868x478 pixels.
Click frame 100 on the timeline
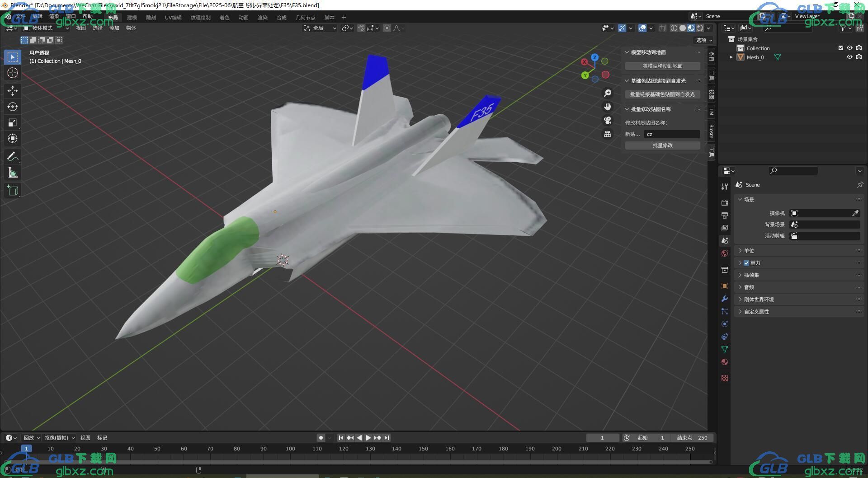click(290, 449)
